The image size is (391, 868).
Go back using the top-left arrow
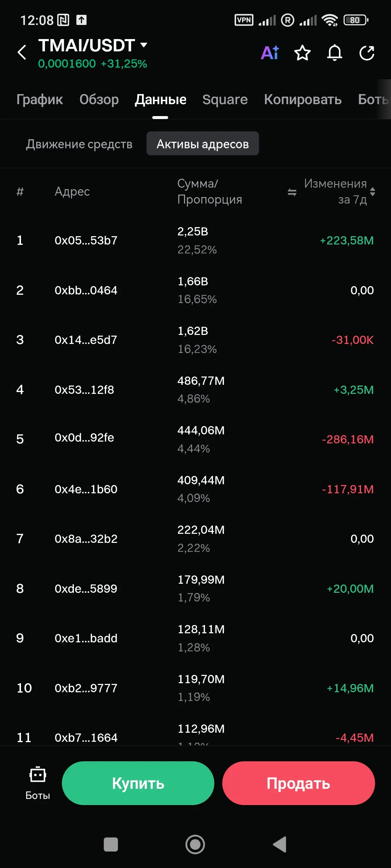[x=22, y=52]
